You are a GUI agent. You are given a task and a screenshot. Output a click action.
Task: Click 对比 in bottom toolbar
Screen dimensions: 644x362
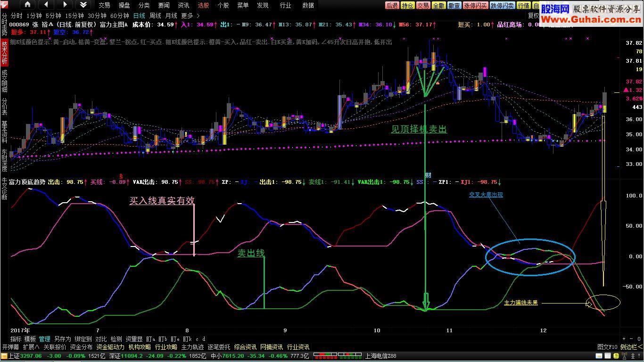pyautogui.click(x=101, y=339)
